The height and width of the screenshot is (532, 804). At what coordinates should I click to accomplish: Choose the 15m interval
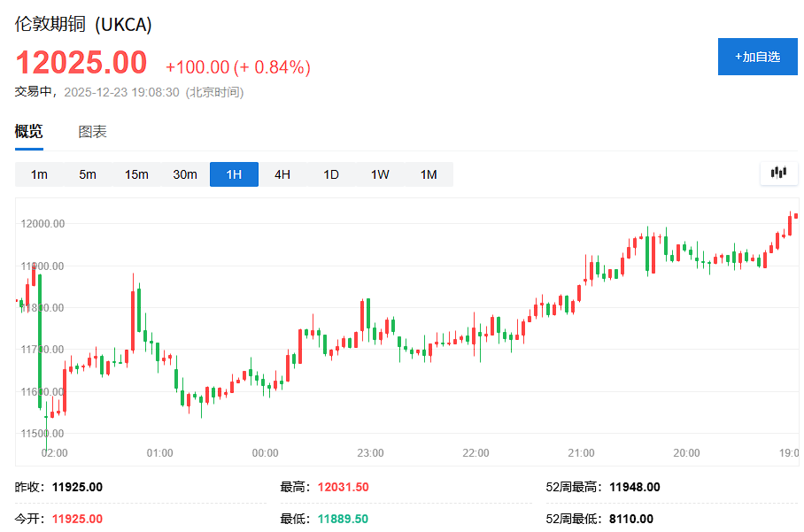point(135,174)
